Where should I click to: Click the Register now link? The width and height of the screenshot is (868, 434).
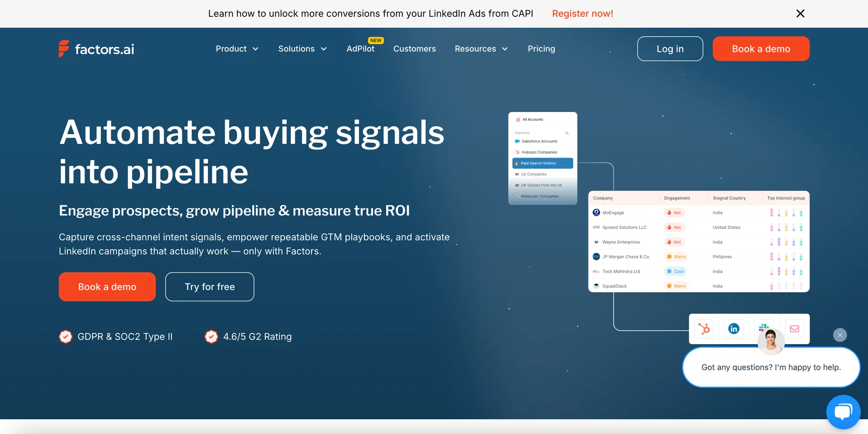pos(582,14)
